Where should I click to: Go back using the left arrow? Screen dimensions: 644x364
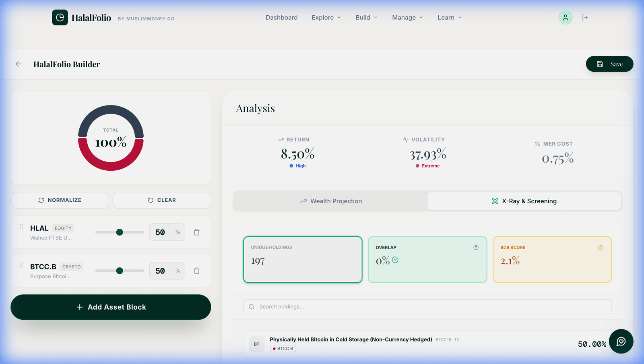click(18, 64)
